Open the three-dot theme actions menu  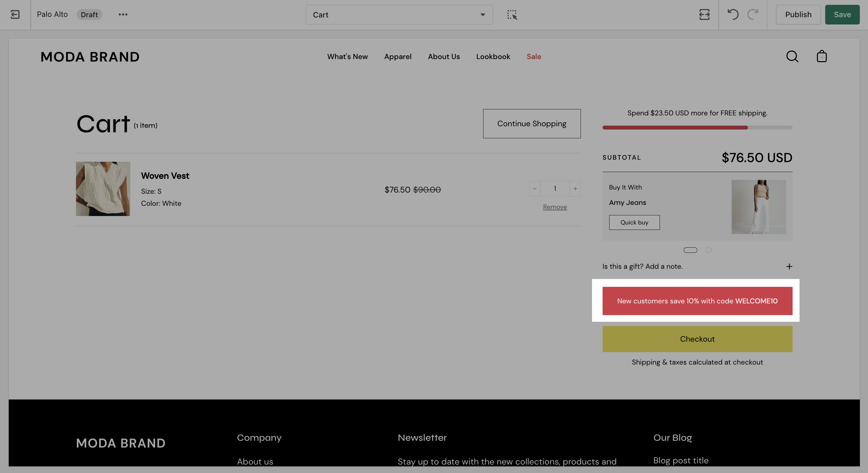123,14
